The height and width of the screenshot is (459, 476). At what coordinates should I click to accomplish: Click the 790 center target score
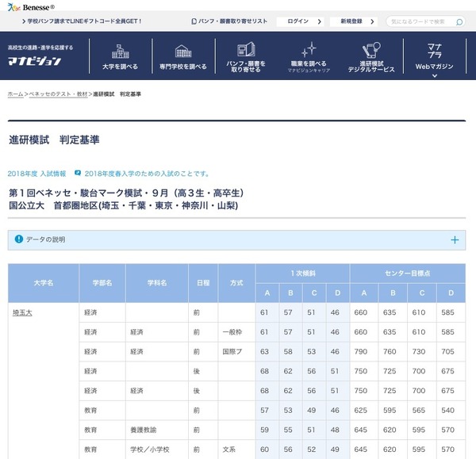point(361,352)
